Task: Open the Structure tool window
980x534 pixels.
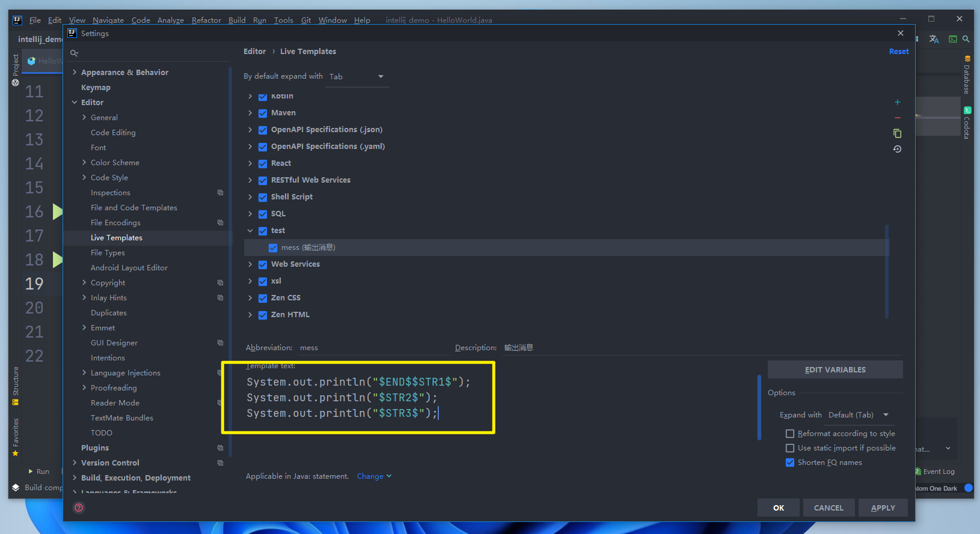Action: (16, 386)
